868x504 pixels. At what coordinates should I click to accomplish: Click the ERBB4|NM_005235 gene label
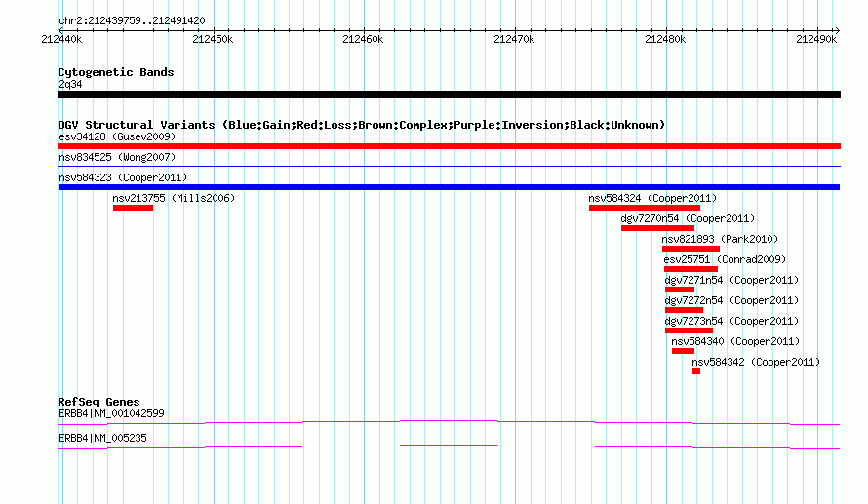click(x=102, y=438)
